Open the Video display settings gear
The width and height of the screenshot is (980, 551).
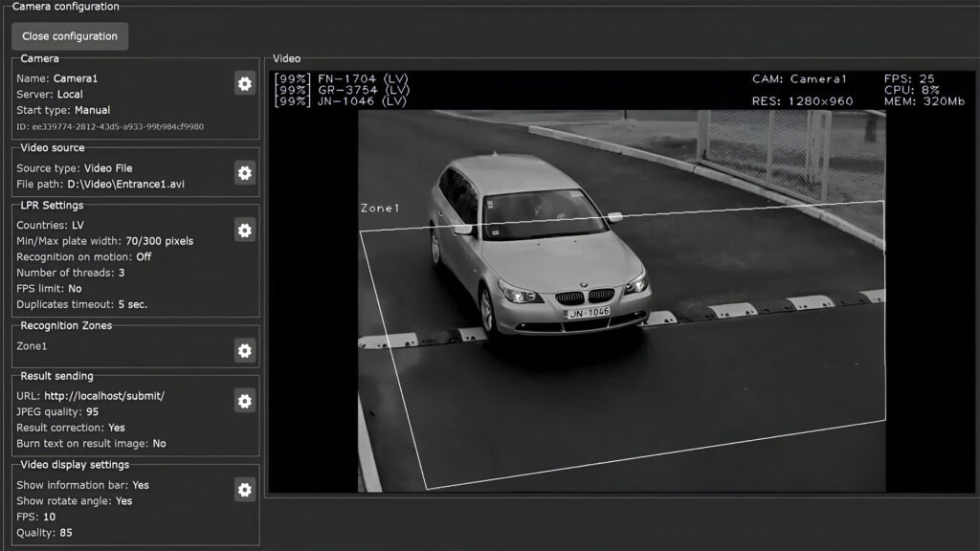(x=245, y=490)
